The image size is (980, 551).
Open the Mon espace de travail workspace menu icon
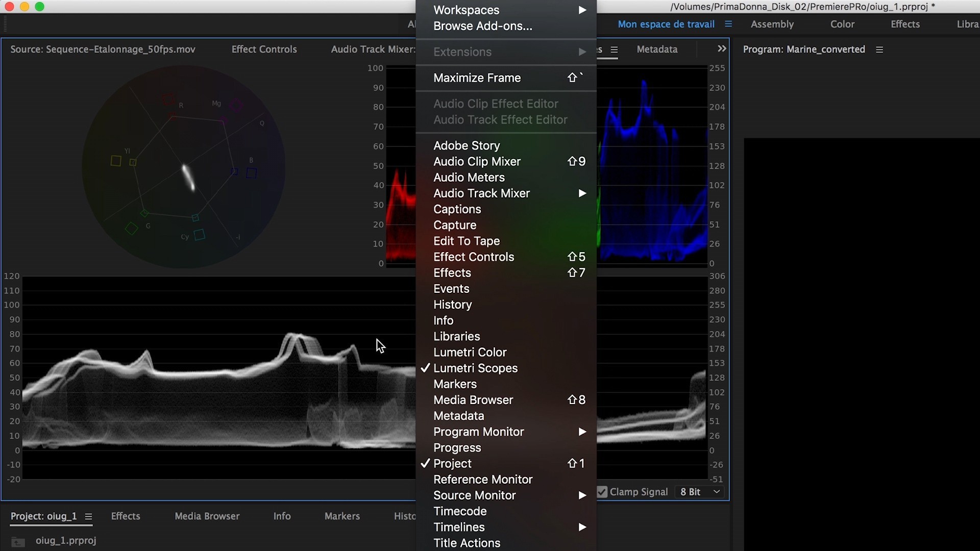(728, 24)
